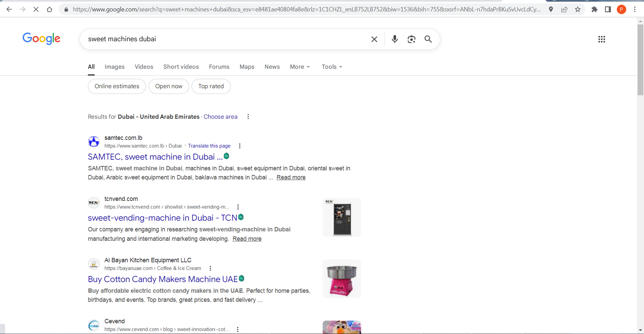Toggle the browser side panel
Viewport: 644px width, 334px height.
[x=608, y=9]
